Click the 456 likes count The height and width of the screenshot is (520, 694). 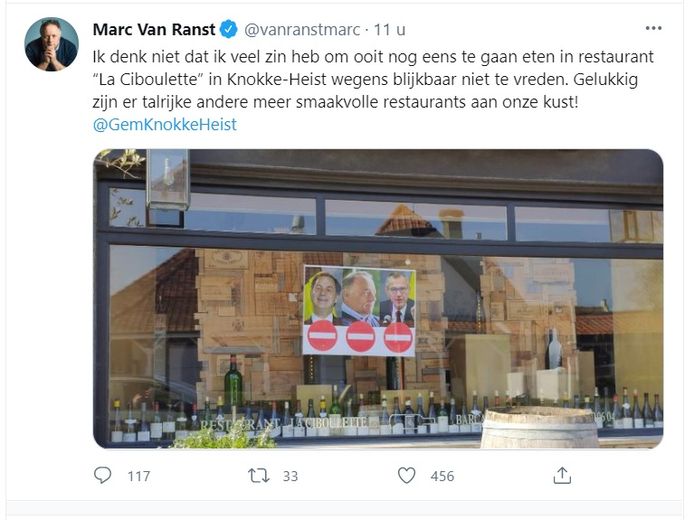pyautogui.click(x=442, y=476)
